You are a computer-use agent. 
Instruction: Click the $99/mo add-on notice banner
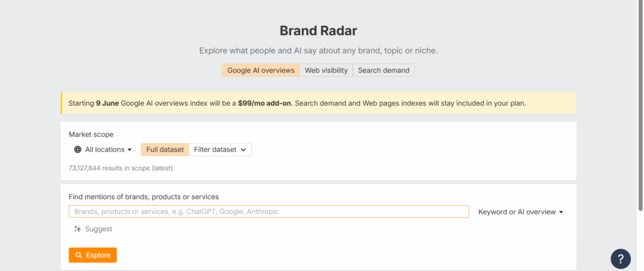(319, 103)
